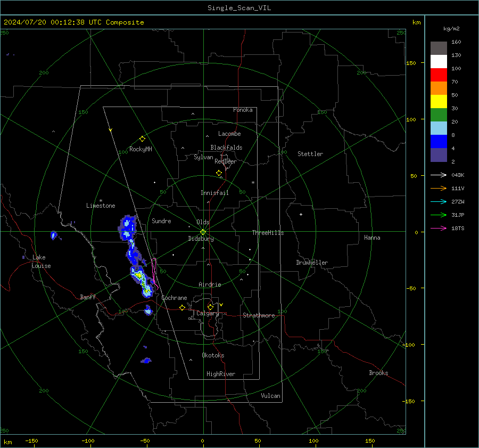Click the blue 4-8 legend swatch
Viewport: 479px width, 448px height.
coord(439,142)
